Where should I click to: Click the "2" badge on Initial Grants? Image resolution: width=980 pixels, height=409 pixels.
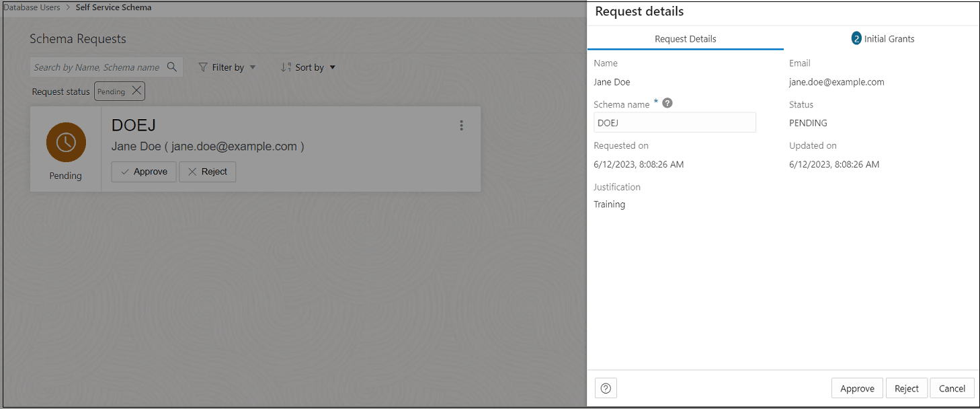coord(856,38)
